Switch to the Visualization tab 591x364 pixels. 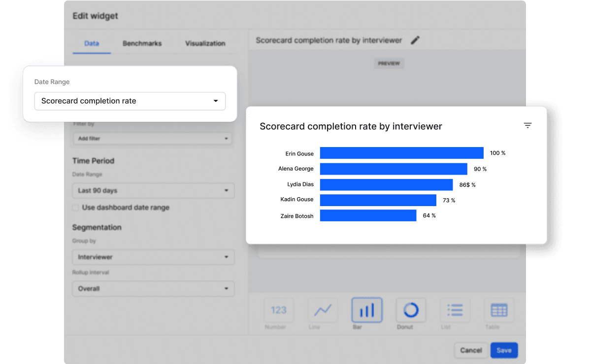click(205, 43)
